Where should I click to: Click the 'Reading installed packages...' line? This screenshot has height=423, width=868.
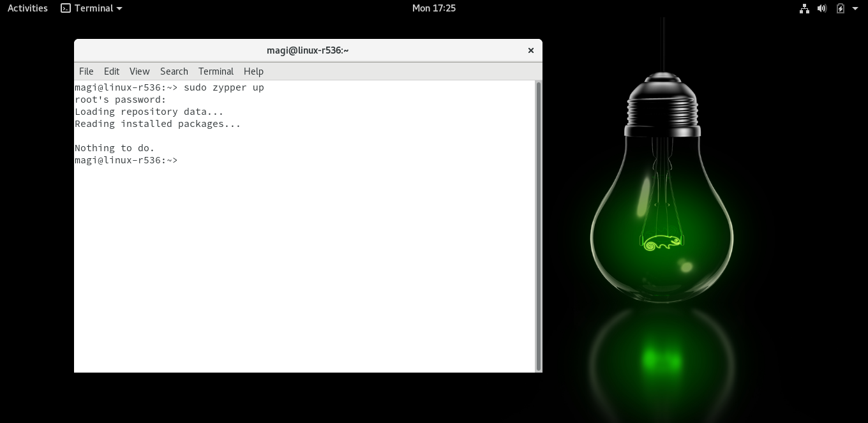coord(158,124)
